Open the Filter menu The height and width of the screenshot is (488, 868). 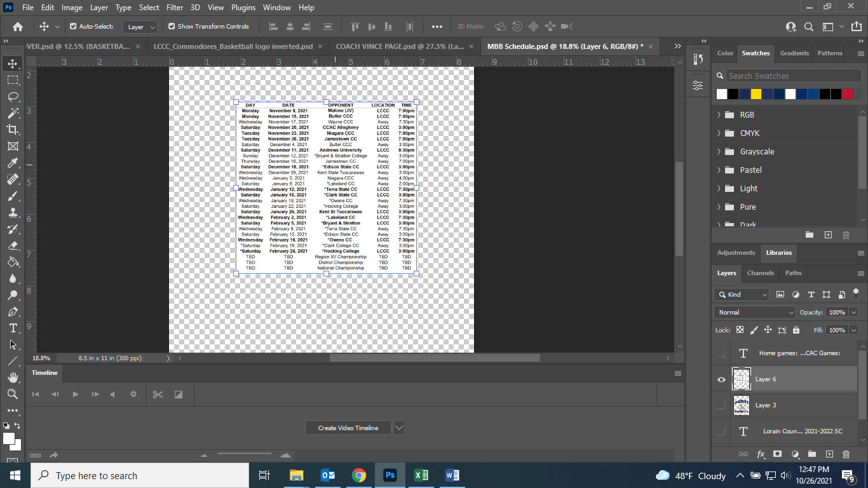[x=174, y=7]
